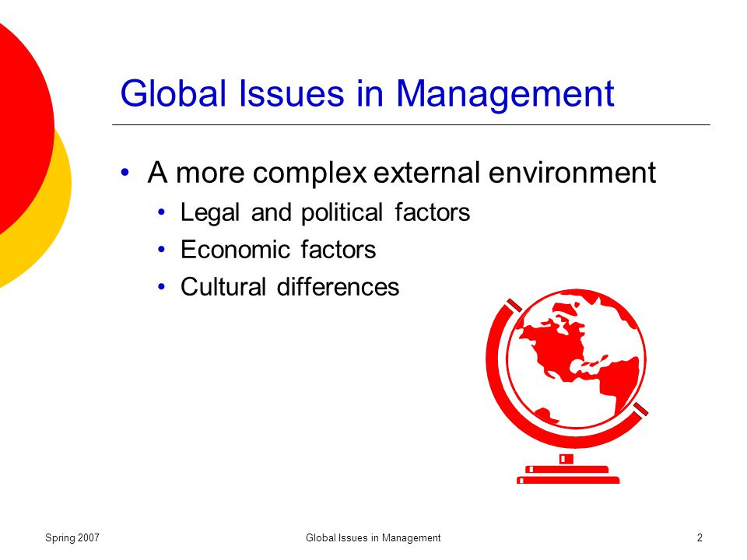Click the footer text "Global Issues in Management"

tap(373, 538)
